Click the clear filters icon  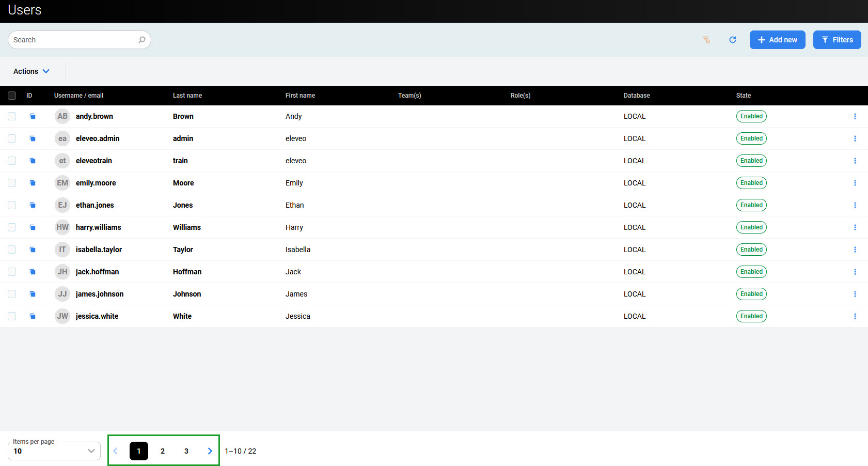(x=706, y=40)
